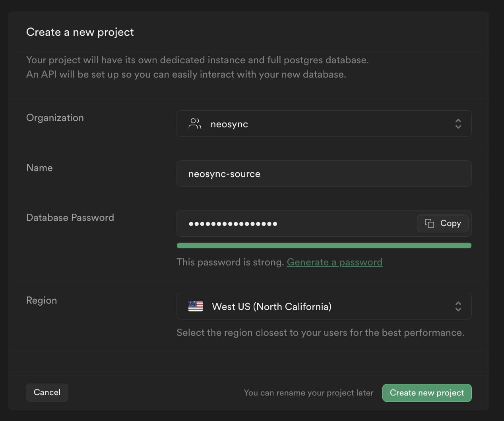This screenshot has width=504, height=421.
Task: Click the people icon in Organization field
Action: (195, 124)
